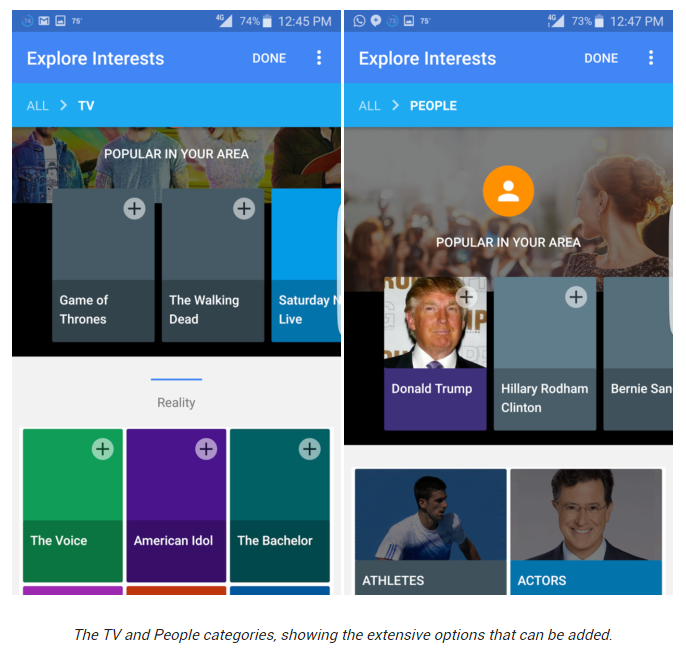Tap the orange person avatar icon
Image resolution: width=686 pixels, height=659 pixels.
point(508,191)
